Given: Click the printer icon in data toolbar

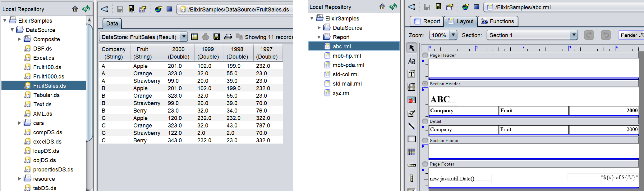Looking at the screenshot, I should pos(228,37).
